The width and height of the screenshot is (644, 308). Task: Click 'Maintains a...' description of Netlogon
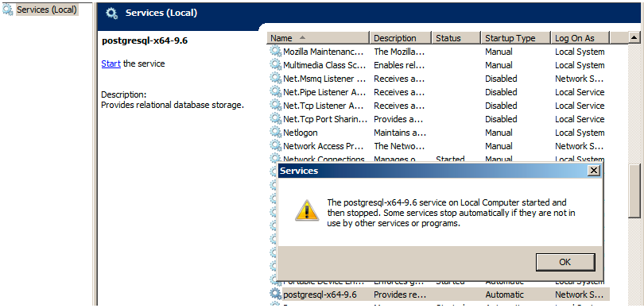coord(400,133)
